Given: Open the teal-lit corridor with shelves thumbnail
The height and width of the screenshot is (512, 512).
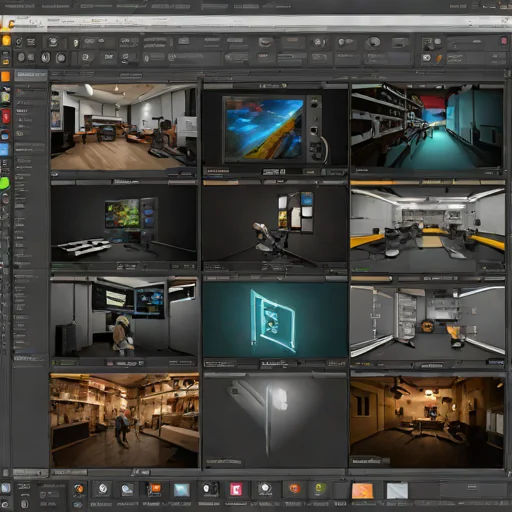Looking at the screenshot, I should 427,127.
